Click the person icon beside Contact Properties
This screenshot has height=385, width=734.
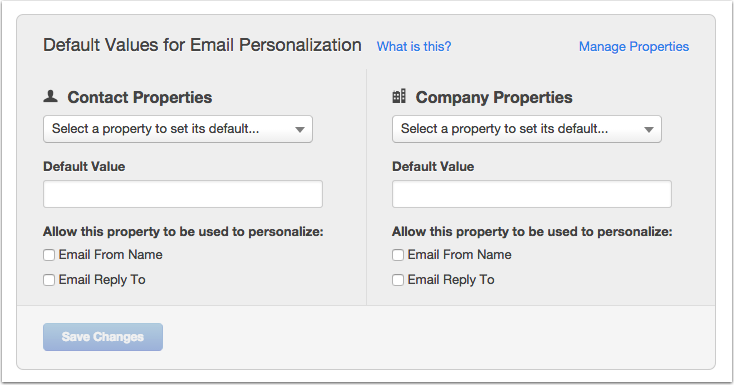pyautogui.click(x=51, y=96)
